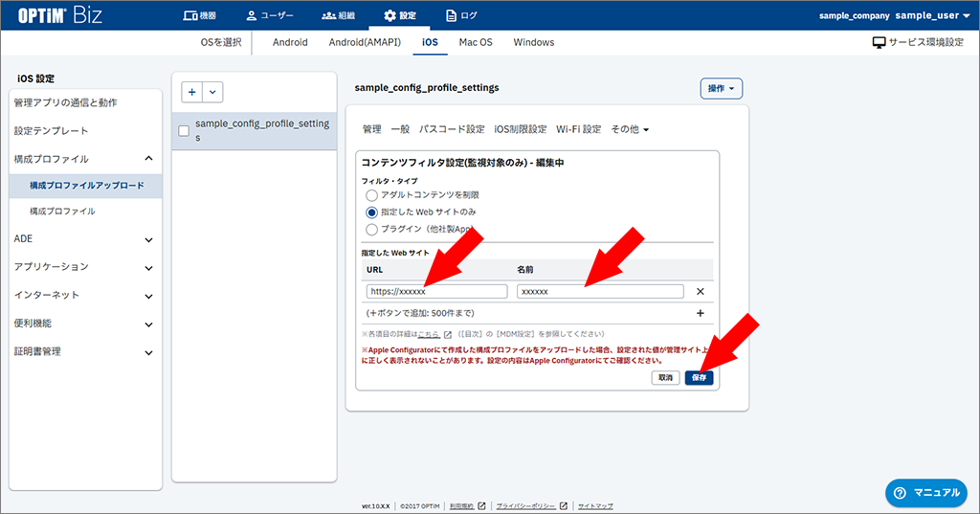
Task: Expand the インターネット section
Action: [x=85, y=295]
